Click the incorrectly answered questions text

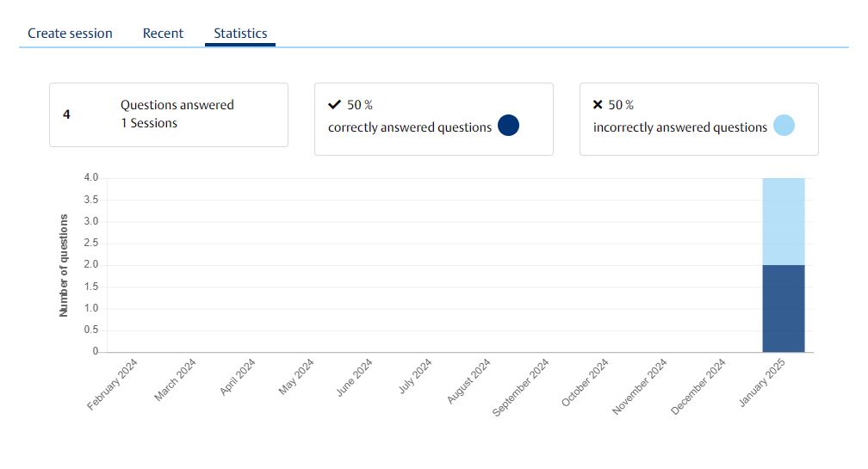coord(680,127)
